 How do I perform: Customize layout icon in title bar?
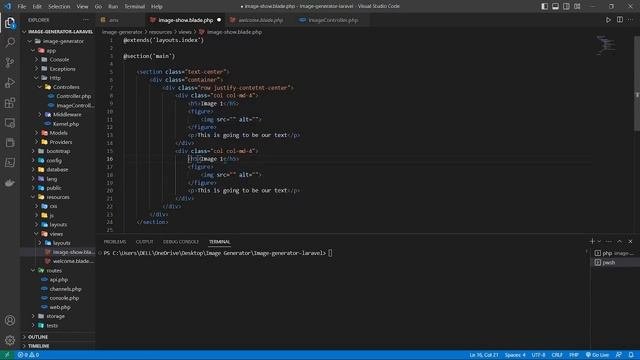(577, 6)
